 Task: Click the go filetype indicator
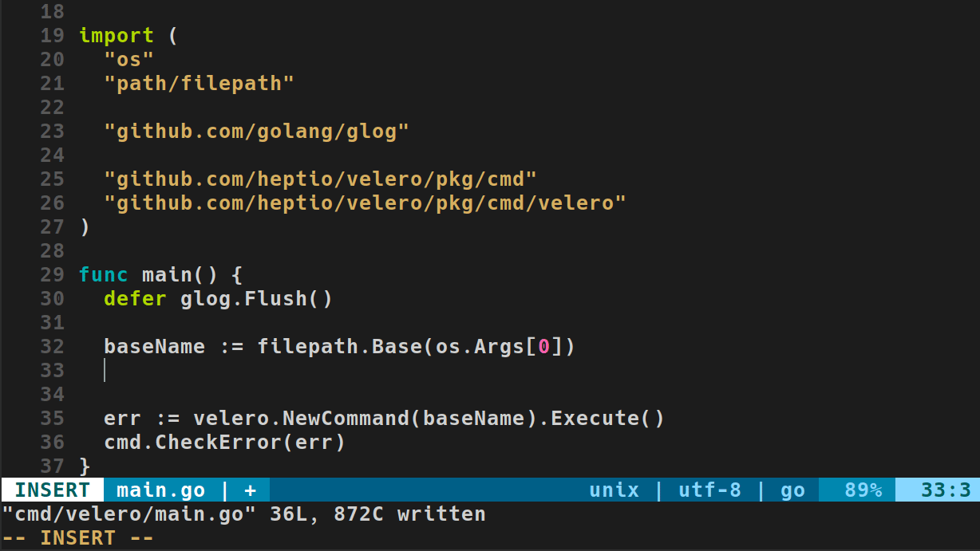tap(792, 490)
